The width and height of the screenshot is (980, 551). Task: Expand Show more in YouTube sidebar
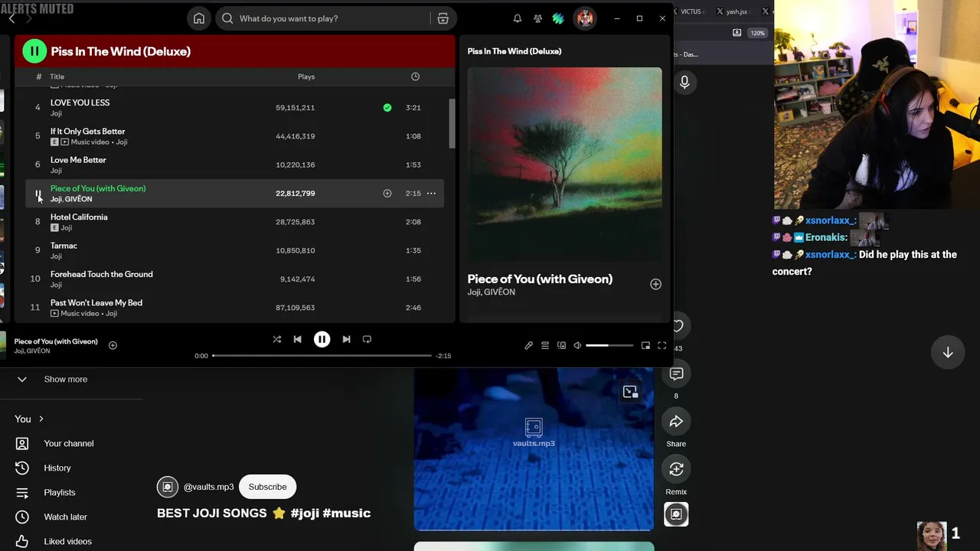tap(66, 380)
